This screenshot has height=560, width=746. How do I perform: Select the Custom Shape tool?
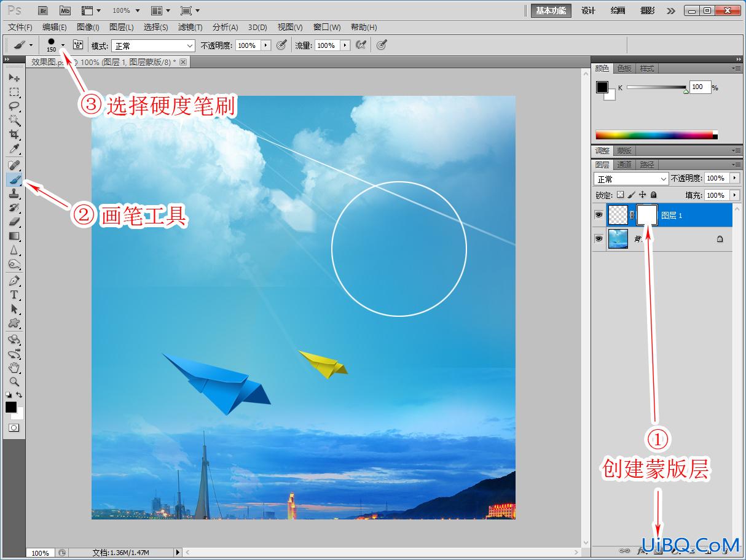click(x=14, y=324)
